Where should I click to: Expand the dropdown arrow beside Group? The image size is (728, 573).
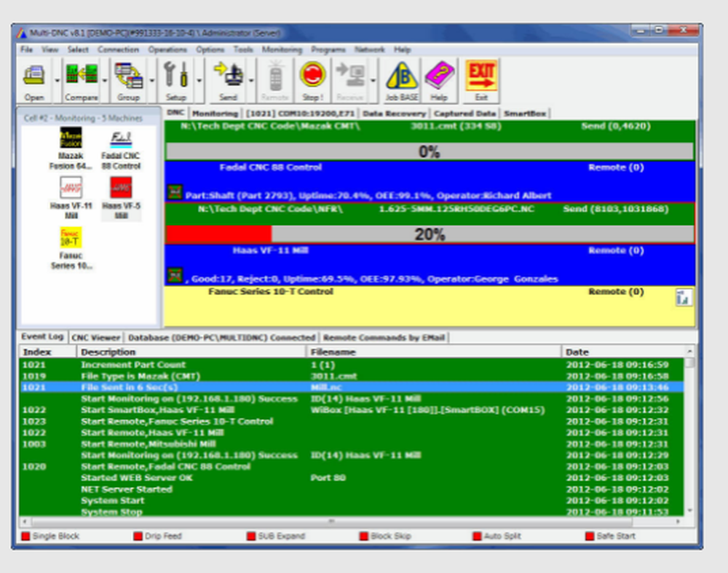(x=152, y=81)
